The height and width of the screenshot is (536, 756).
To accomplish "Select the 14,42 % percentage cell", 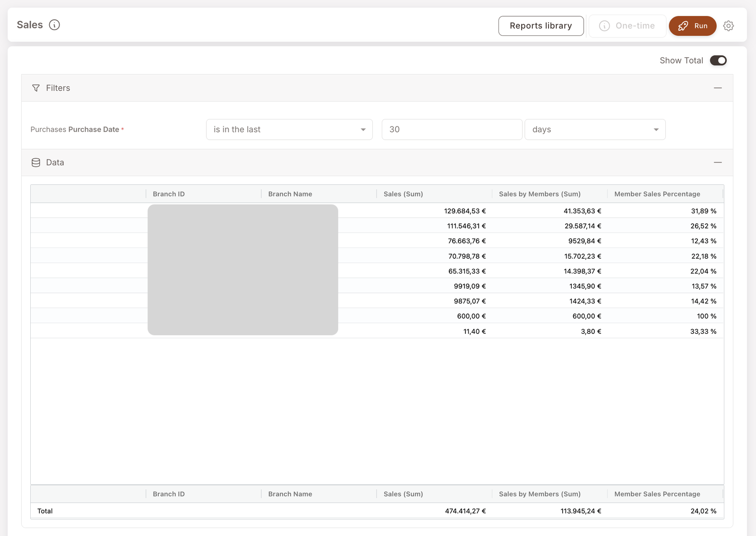I will point(665,301).
